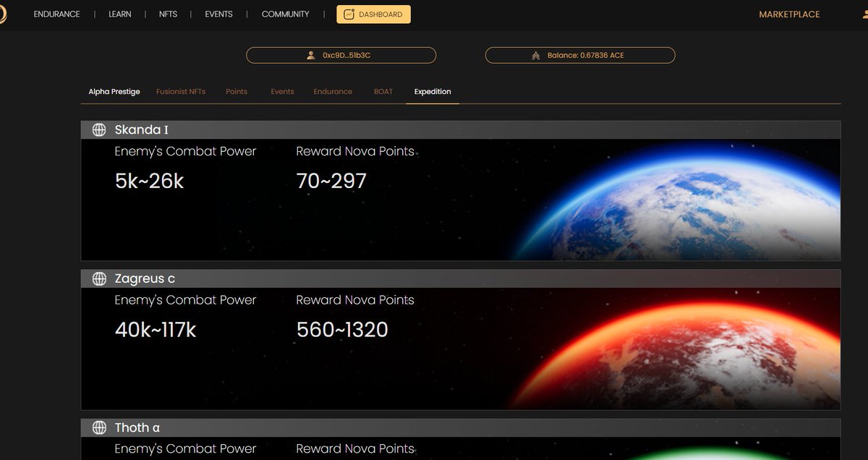Click Zagreus c reward value 560~1320
The image size is (868, 460).
(342, 330)
